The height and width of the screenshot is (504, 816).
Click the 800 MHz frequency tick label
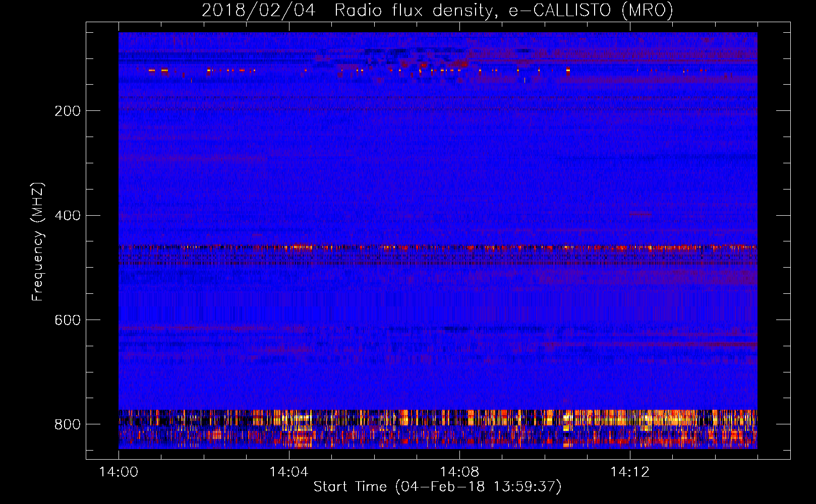point(68,425)
